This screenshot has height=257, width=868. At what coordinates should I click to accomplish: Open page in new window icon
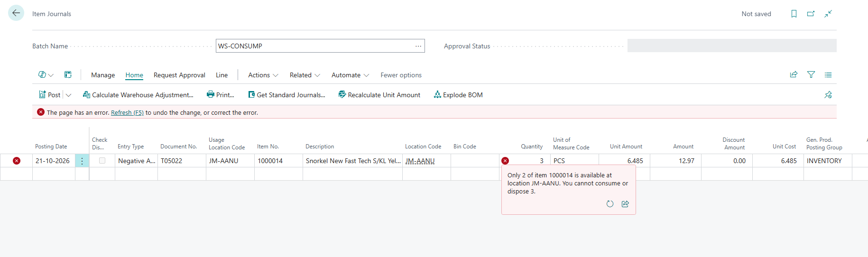[x=811, y=14]
